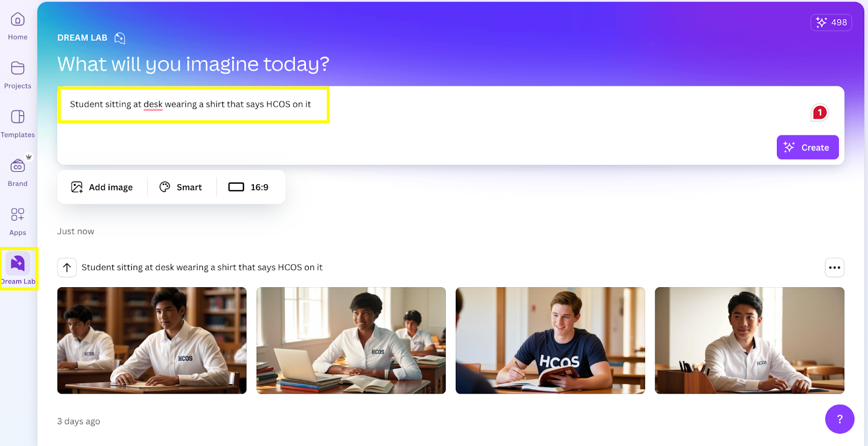Open the student with laptop generated image
The width and height of the screenshot is (868, 446).
point(351,340)
